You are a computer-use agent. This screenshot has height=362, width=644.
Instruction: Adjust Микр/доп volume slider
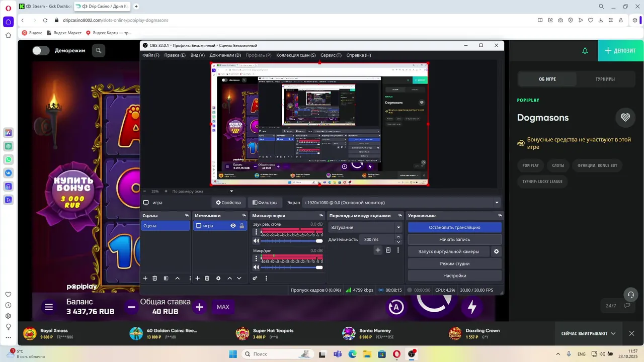[292, 267]
